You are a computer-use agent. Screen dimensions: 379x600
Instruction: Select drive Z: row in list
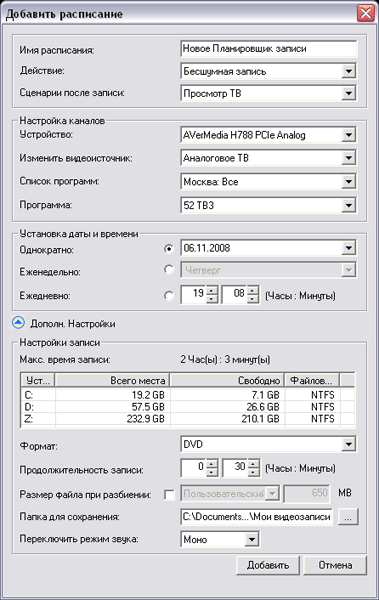coord(187,419)
